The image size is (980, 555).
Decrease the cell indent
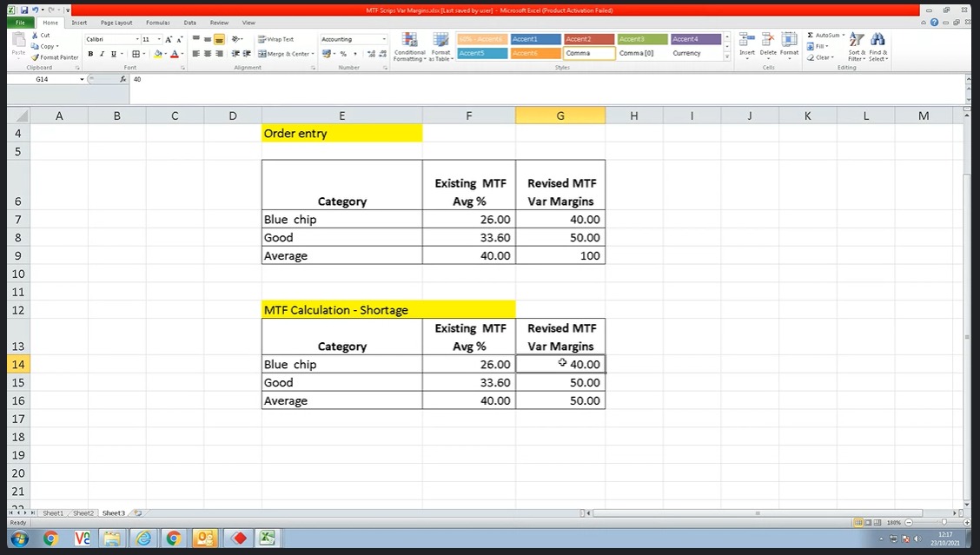(235, 55)
